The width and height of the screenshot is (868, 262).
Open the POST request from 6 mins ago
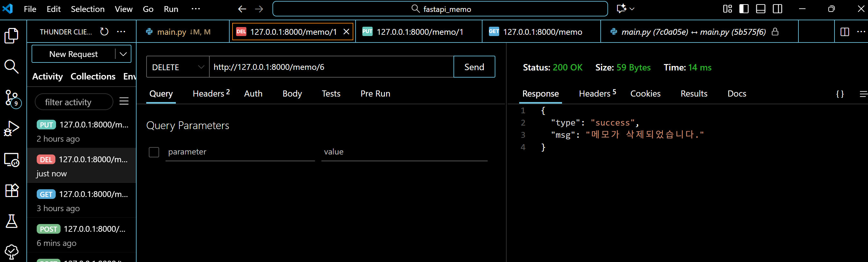(x=81, y=235)
